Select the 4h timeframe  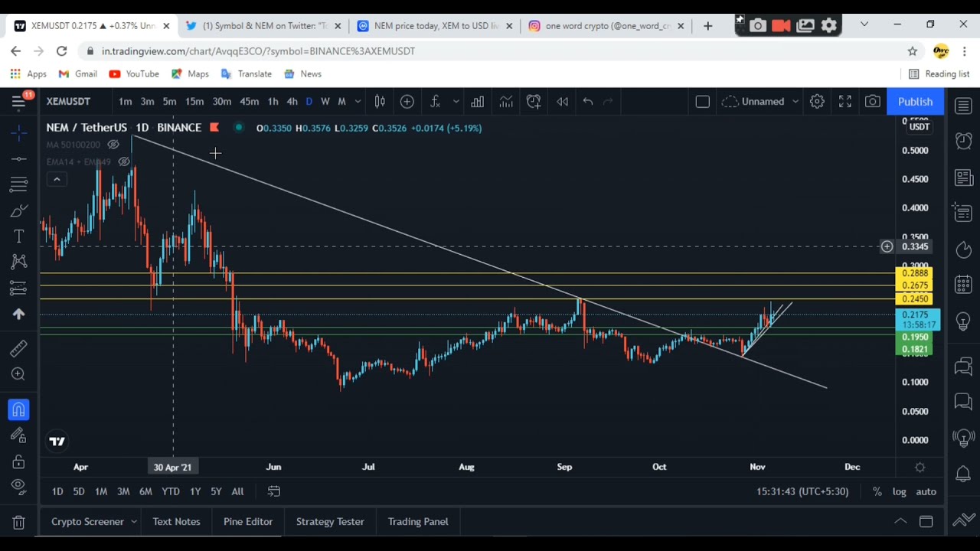[292, 102]
